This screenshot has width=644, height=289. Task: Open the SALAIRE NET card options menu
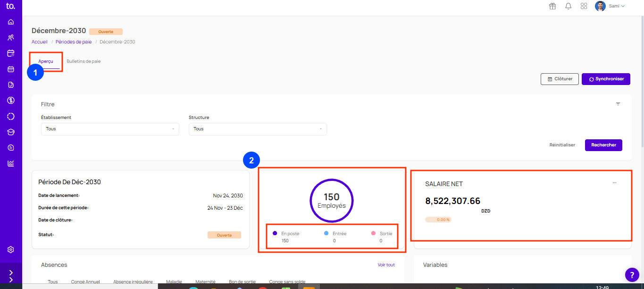(x=614, y=183)
